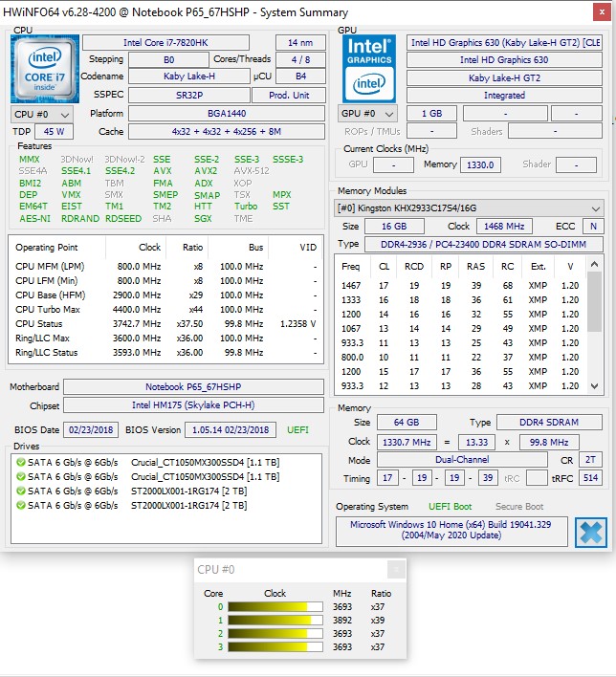The image size is (616, 677).
Task: Click the Dual-Channel mode field
Action: (462, 460)
